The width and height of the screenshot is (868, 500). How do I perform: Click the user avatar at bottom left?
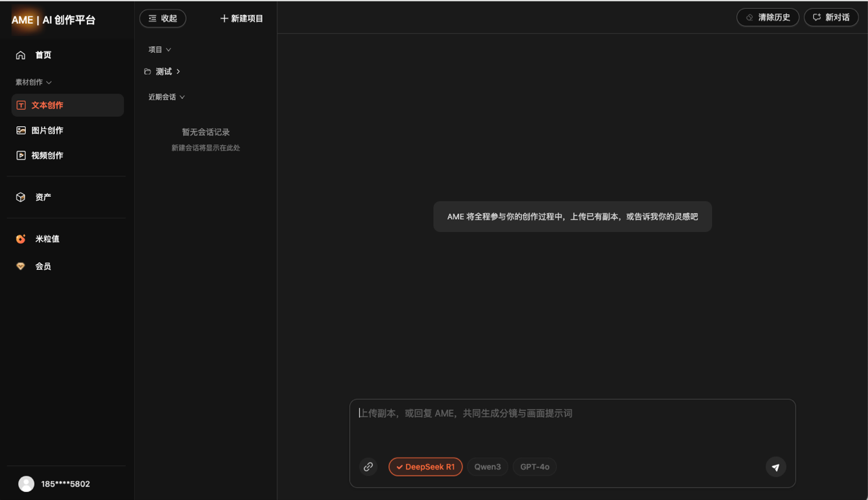(26, 484)
